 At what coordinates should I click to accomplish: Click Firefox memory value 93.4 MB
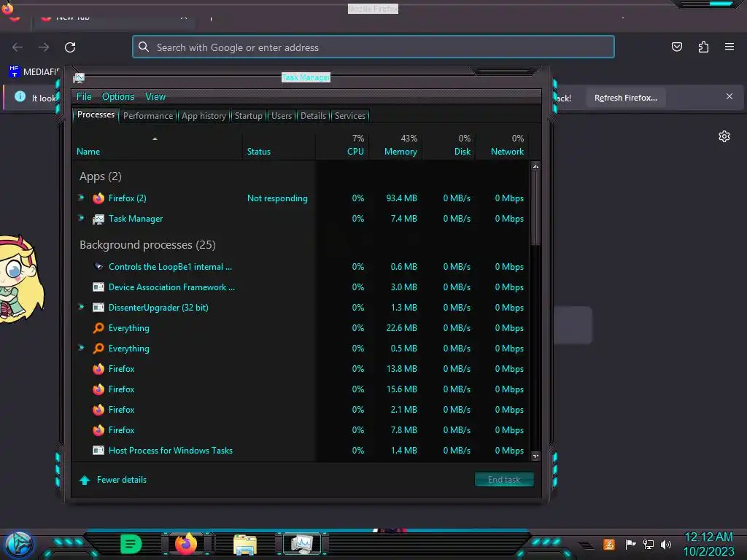point(402,198)
